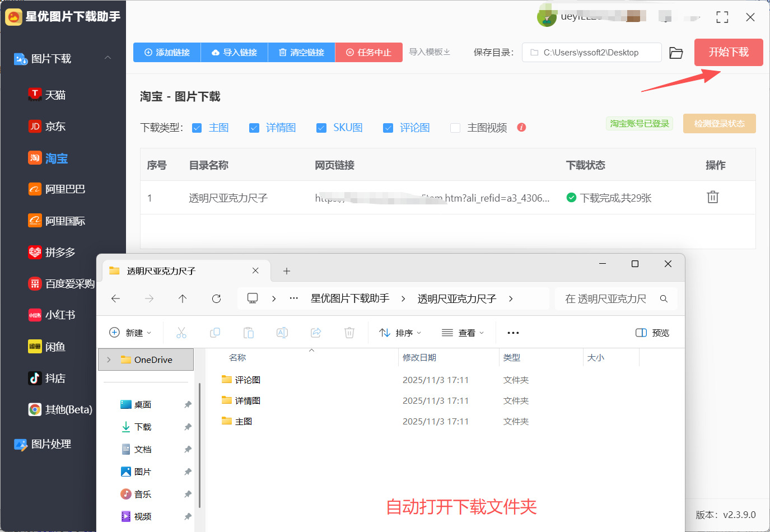Select 阿里国际 in the sidebar
This screenshot has height=532, width=770.
point(57,221)
